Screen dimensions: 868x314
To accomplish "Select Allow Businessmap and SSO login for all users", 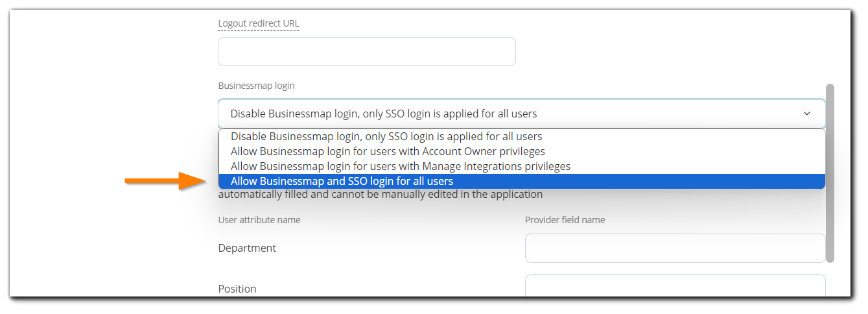I will click(522, 181).
